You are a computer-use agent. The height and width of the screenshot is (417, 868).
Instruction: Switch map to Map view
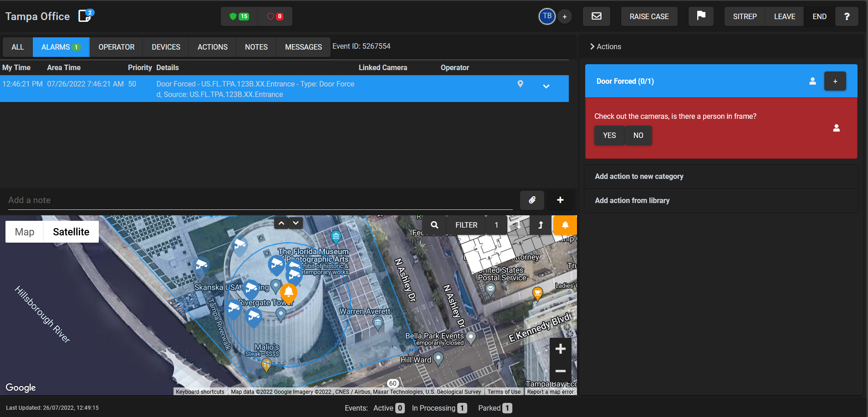coord(25,232)
